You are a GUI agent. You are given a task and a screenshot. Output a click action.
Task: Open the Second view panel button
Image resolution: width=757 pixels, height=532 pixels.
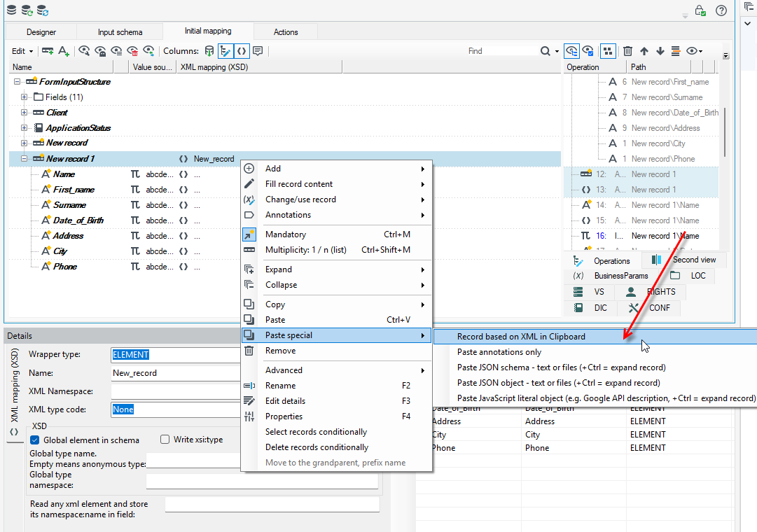coord(684,260)
